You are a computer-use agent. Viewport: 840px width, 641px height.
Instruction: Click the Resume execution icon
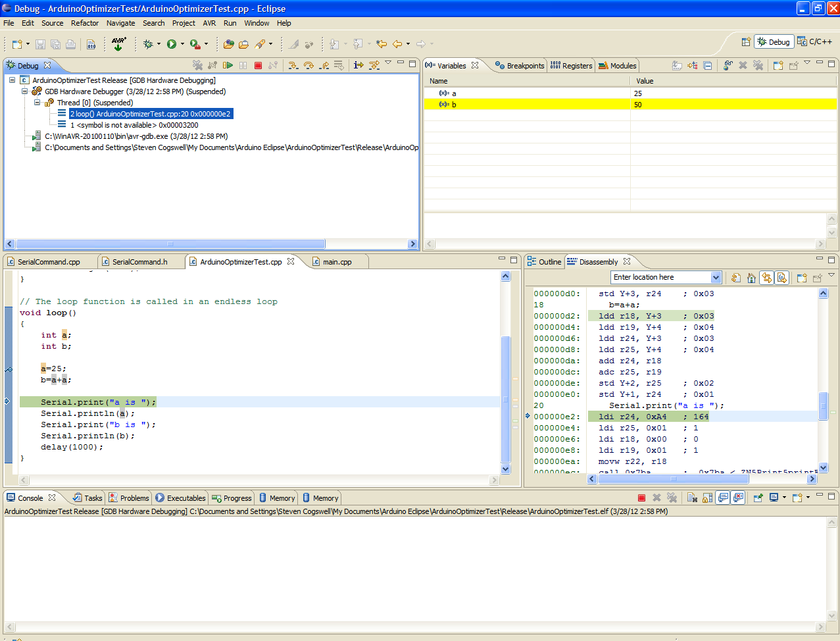coord(228,65)
